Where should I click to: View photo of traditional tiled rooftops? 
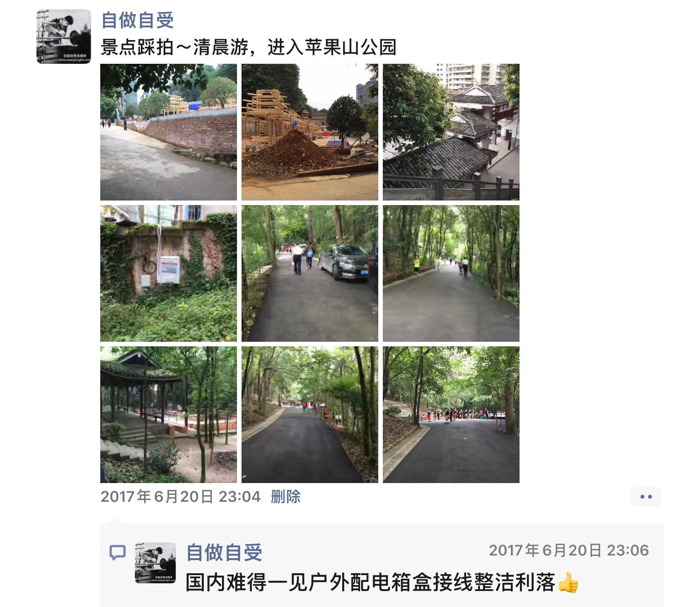point(451,132)
